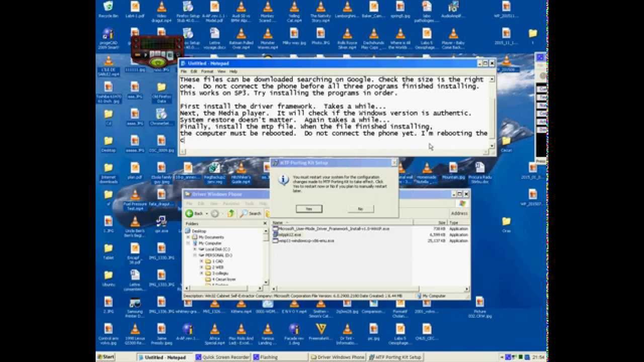Close the Folders pane with its X
Viewport: 644px width, 362px height.
click(x=265, y=223)
